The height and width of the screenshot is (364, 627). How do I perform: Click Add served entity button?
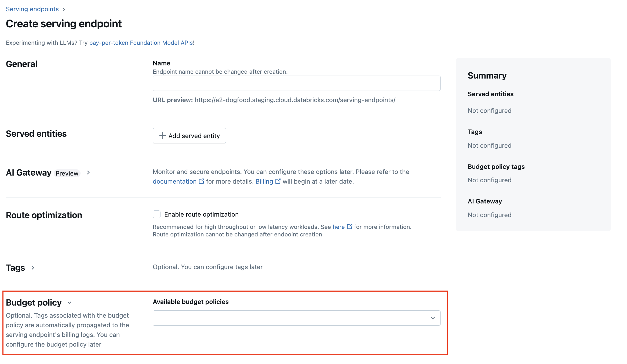point(189,136)
